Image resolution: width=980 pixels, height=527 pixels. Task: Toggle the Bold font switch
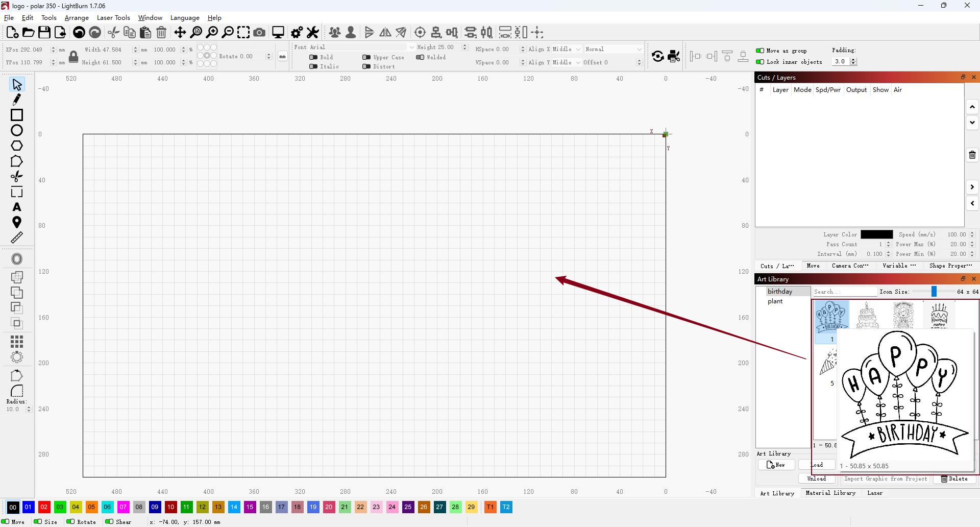313,57
